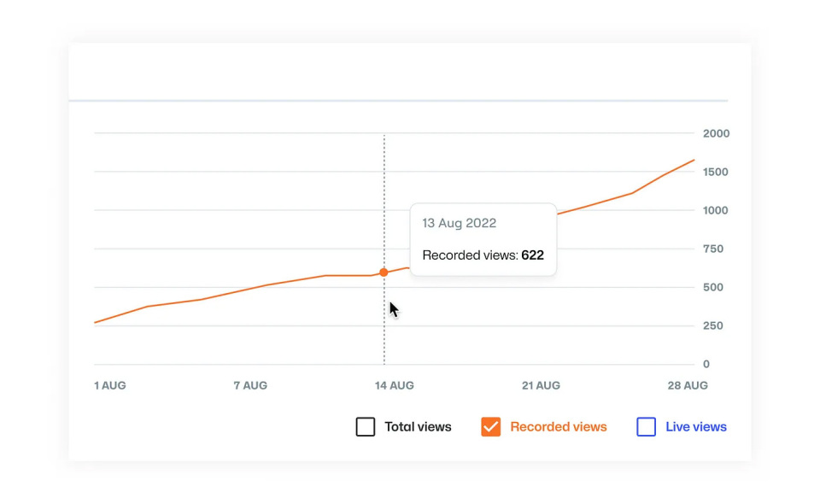Click the Total views legend label
820x504 pixels.
(418, 427)
